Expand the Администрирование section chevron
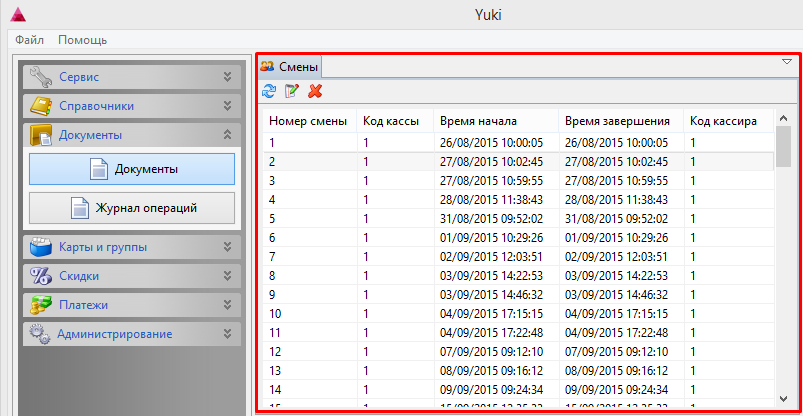 [x=227, y=334]
